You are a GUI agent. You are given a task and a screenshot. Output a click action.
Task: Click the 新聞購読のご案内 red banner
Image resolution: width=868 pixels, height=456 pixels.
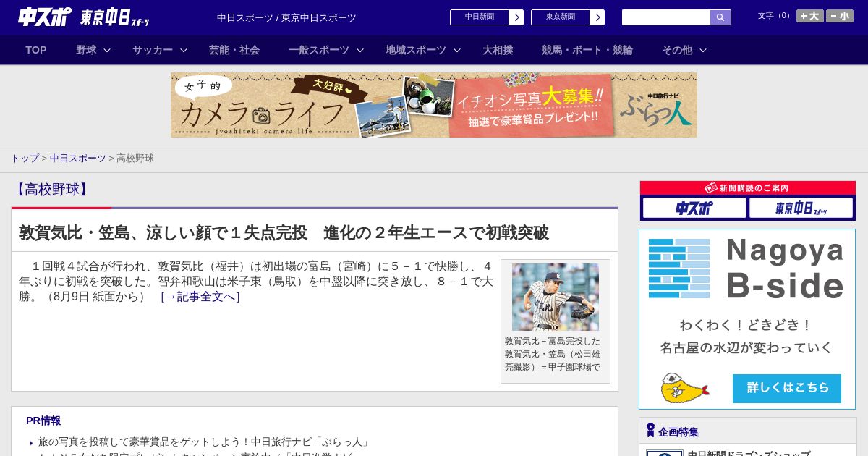click(x=748, y=187)
